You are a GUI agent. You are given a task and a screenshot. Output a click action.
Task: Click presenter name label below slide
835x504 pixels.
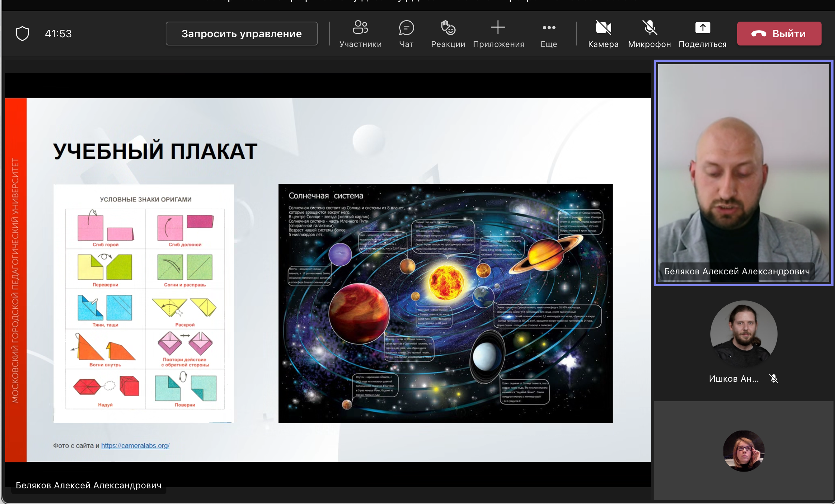[x=88, y=485]
